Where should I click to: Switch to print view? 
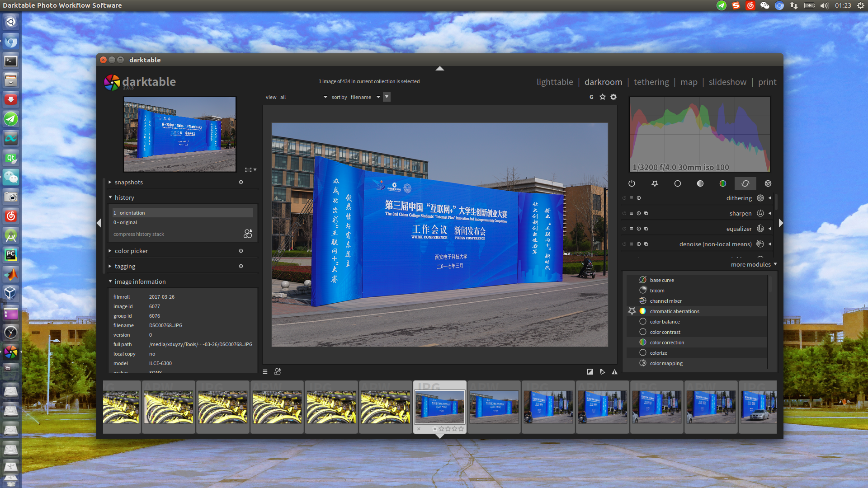pos(767,82)
